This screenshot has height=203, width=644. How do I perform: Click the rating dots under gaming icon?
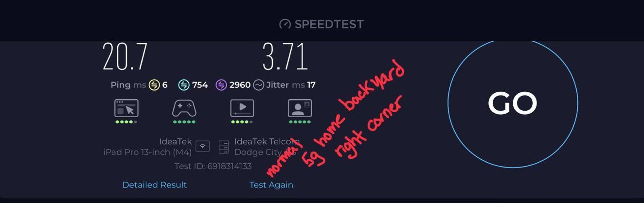[184, 122]
